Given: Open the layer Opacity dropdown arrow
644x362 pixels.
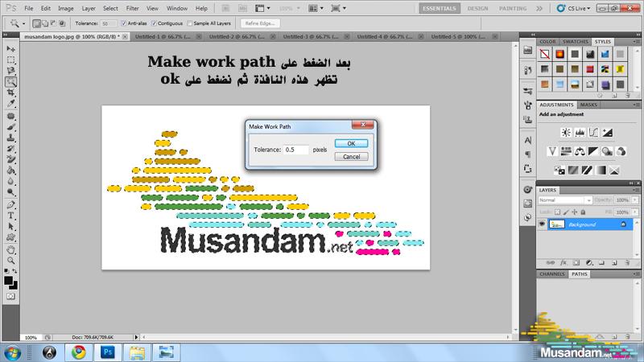Looking at the screenshot, I should 634,200.
